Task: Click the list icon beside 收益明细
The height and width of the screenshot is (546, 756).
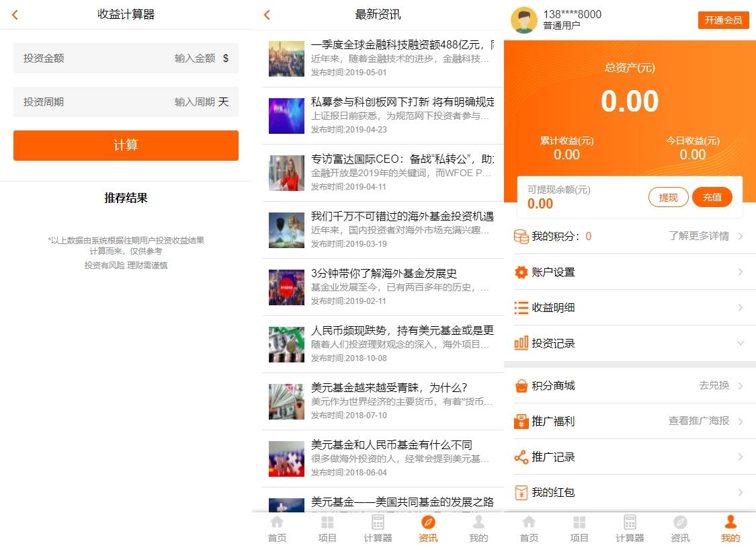Action: pos(521,308)
